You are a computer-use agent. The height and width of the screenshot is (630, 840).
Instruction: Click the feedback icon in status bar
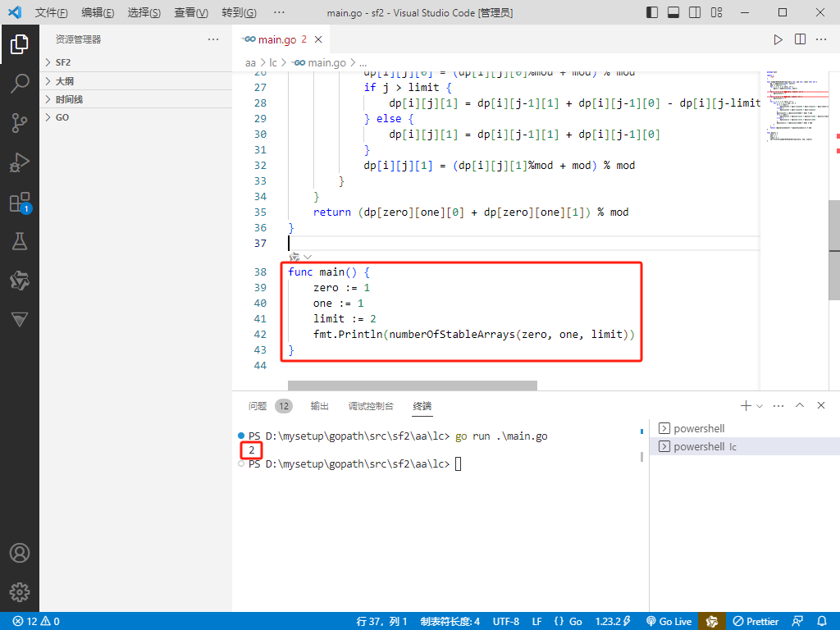[797, 622]
